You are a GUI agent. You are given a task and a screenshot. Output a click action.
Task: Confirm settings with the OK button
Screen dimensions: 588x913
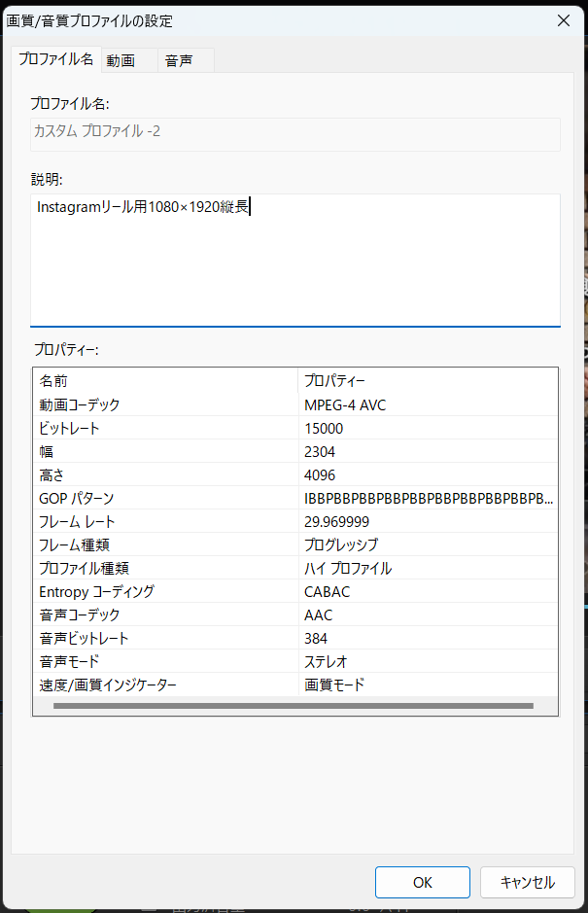(423, 882)
